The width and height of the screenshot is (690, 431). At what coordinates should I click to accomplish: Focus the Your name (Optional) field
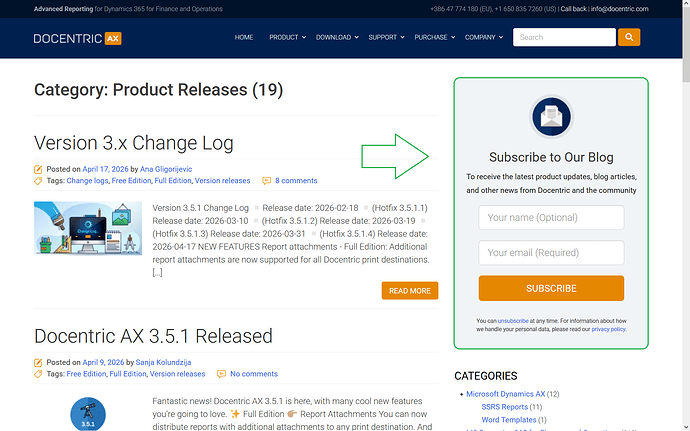click(551, 217)
